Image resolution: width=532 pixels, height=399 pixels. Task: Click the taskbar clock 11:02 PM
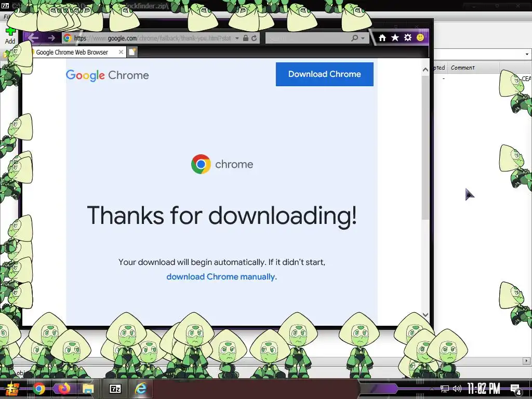coord(484,389)
